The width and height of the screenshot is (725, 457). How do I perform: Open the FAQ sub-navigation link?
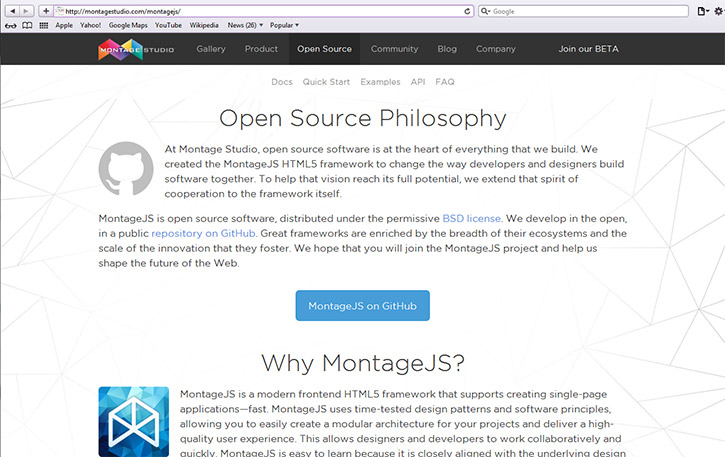[x=445, y=82]
